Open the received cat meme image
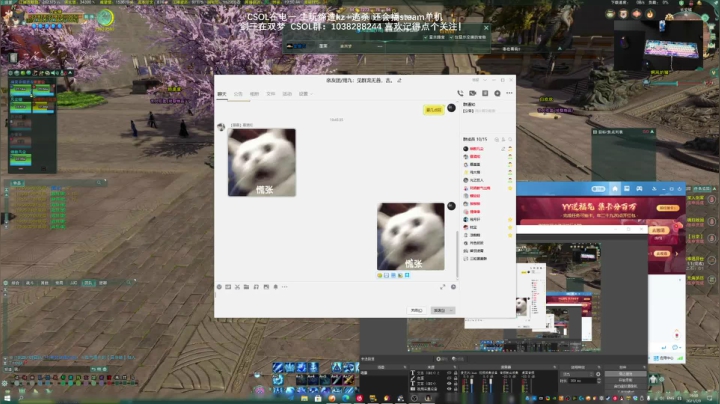Screen dimensions: 720x404 click(262, 163)
